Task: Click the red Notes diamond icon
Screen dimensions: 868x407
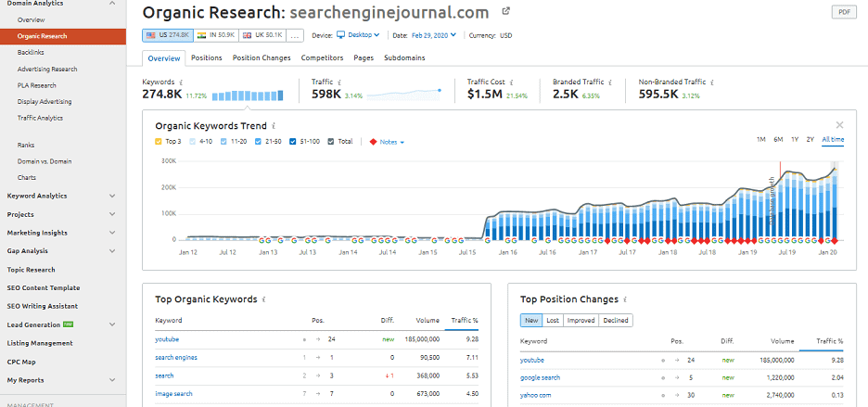Action: [373, 142]
